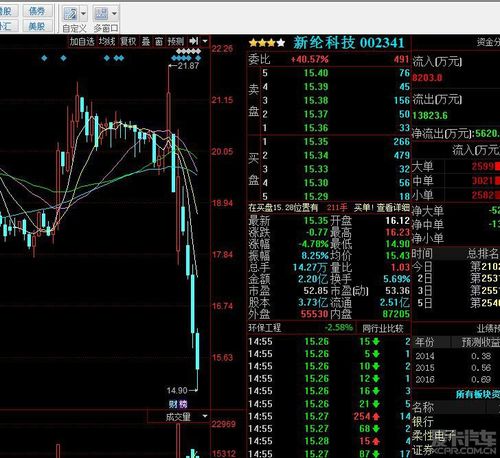
Task: Switch to the 债券 bonds market
Action: click(37, 11)
